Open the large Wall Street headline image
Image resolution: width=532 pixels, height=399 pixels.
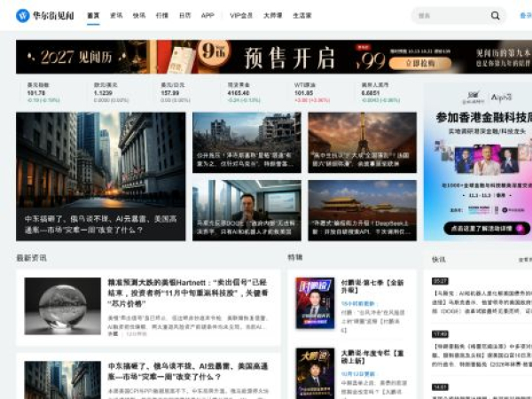pyautogui.click(x=101, y=176)
